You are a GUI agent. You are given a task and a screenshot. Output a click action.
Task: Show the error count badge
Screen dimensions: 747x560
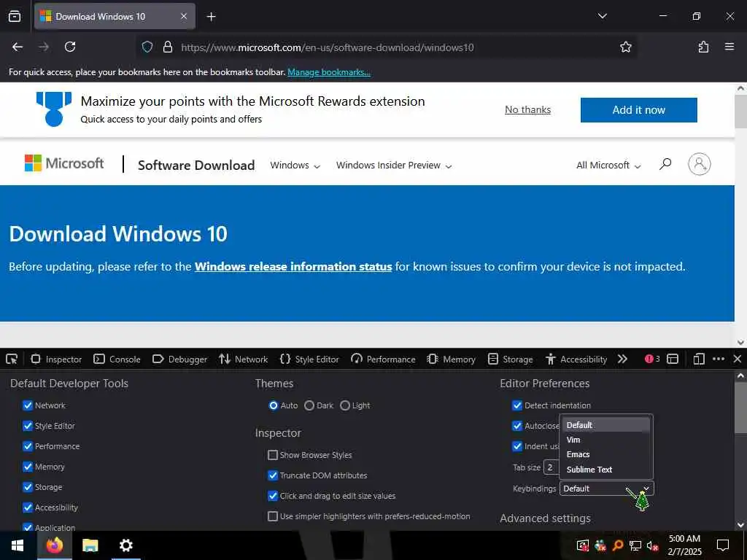click(651, 359)
